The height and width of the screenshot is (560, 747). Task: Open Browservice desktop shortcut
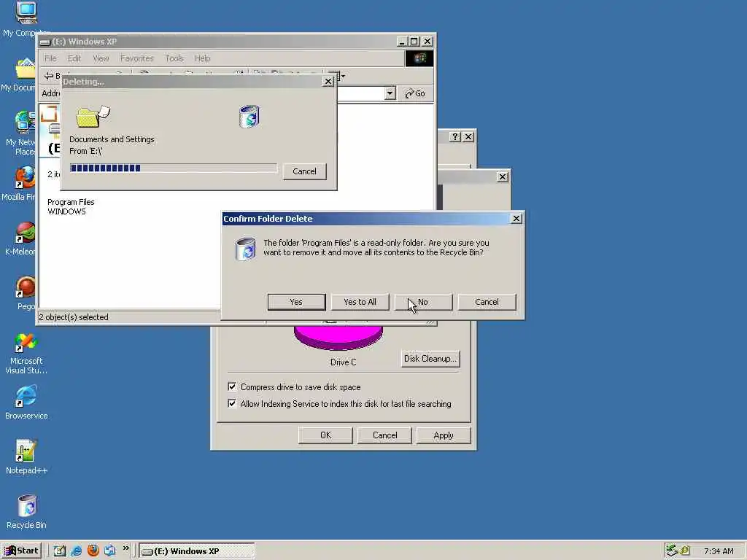click(x=26, y=402)
